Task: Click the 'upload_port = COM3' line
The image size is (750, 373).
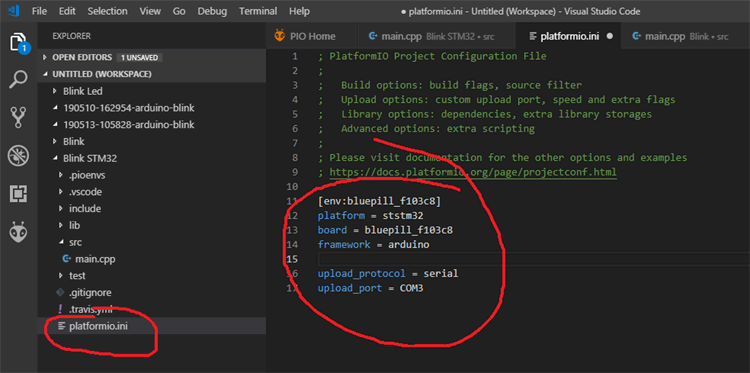Action: pos(370,288)
